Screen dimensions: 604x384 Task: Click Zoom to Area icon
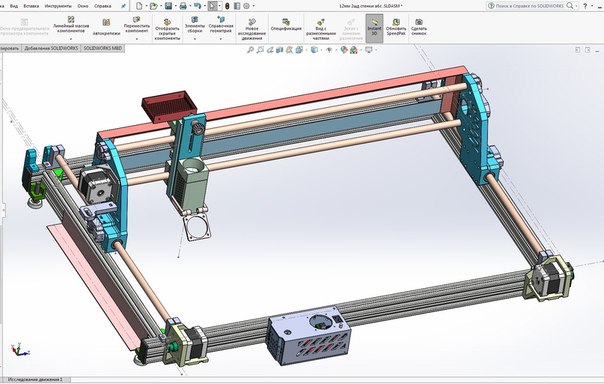click(260, 50)
